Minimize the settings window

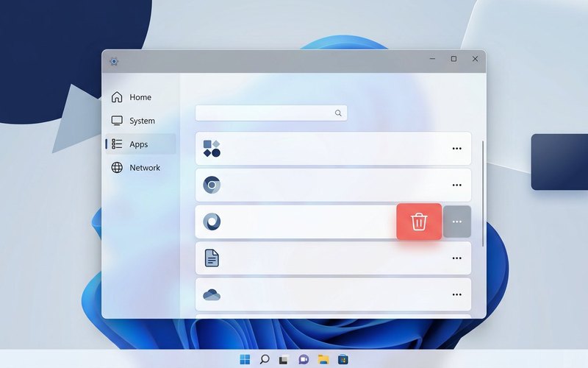[x=432, y=59]
